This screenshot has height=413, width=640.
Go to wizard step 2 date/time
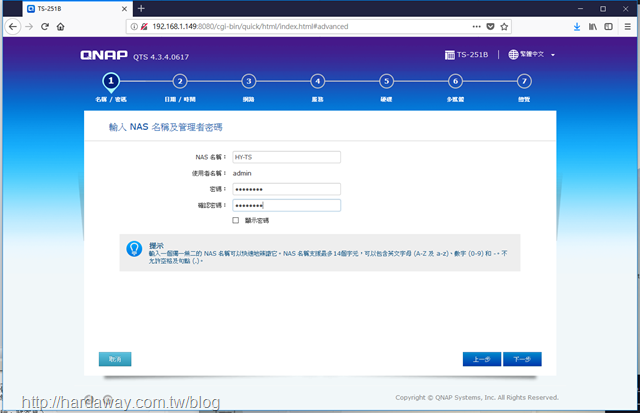click(x=180, y=81)
